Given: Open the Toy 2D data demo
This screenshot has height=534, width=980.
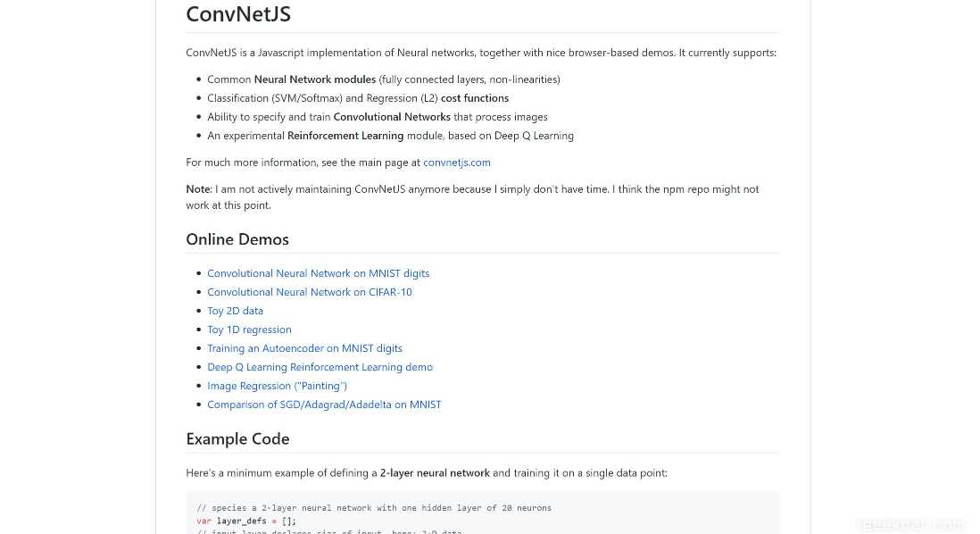Looking at the screenshot, I should click(235, 311).
